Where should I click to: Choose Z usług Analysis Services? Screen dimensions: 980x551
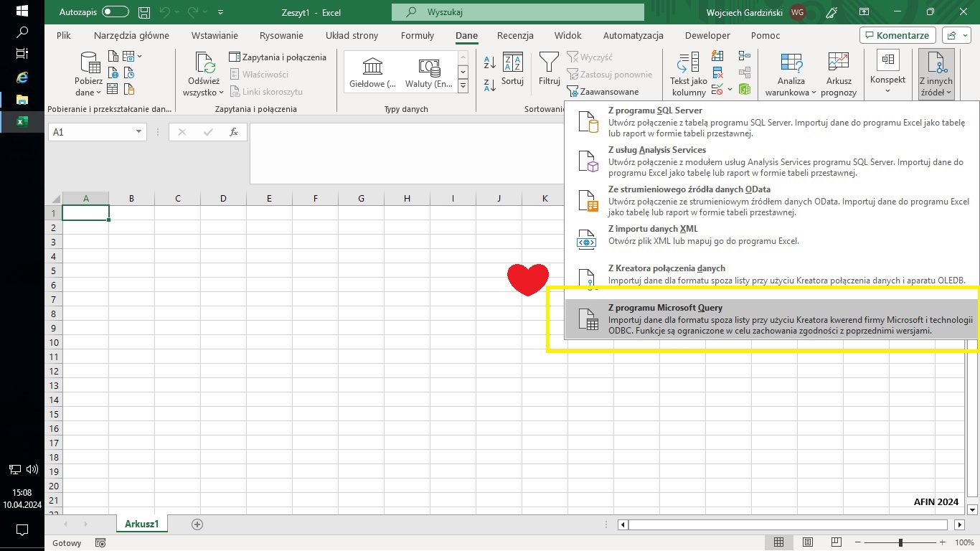tap(772, 161)
